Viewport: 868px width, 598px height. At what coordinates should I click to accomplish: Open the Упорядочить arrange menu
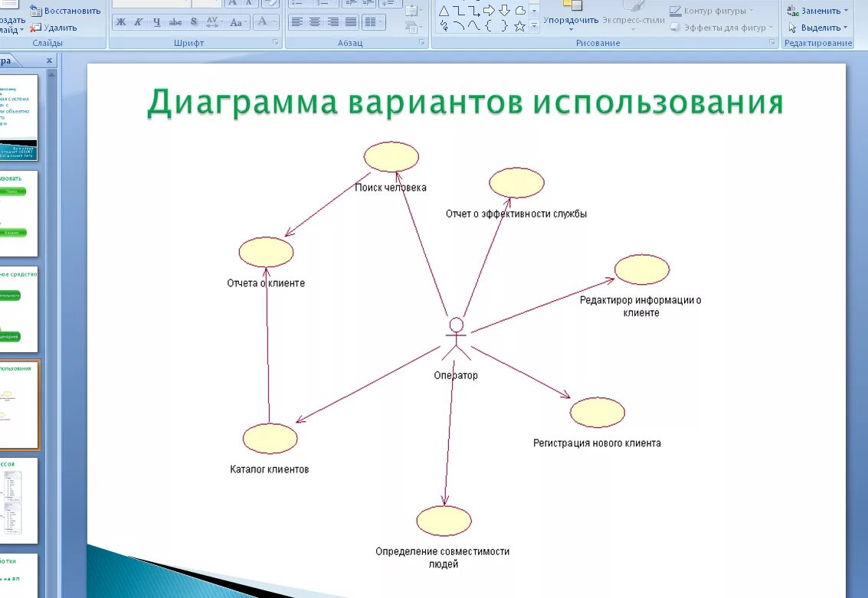(x=571, y=15)
